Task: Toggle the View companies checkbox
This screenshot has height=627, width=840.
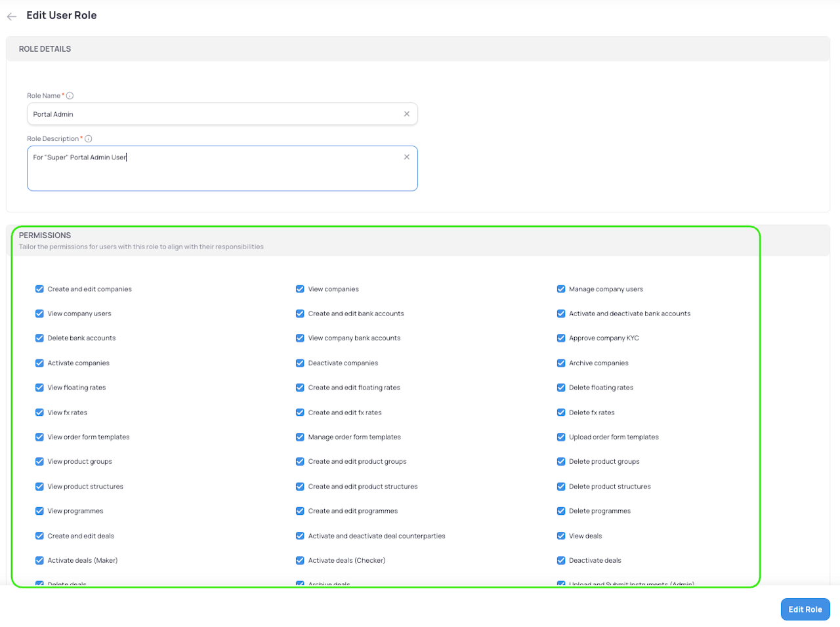Action: [x=300, y=289]
